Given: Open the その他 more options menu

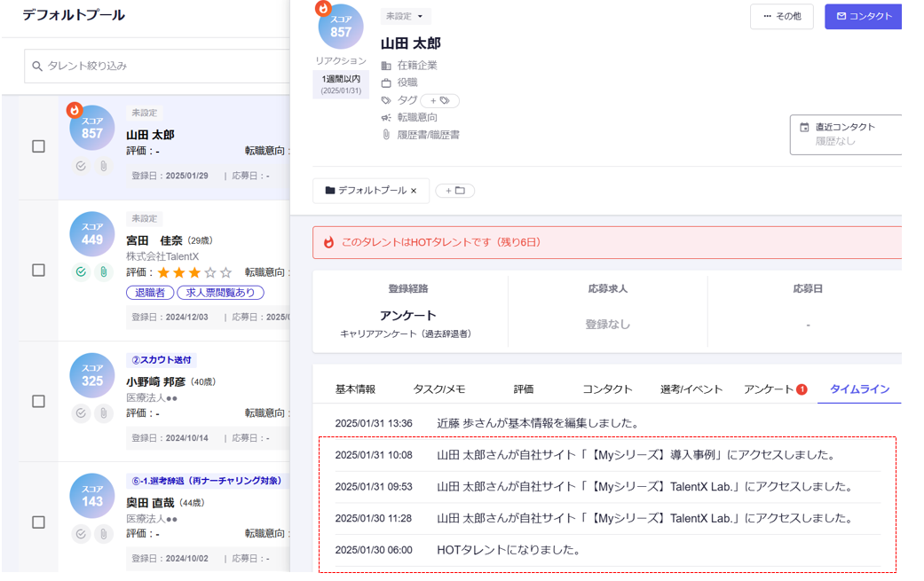Looking at the screenshot, I should tap(781, 16).
